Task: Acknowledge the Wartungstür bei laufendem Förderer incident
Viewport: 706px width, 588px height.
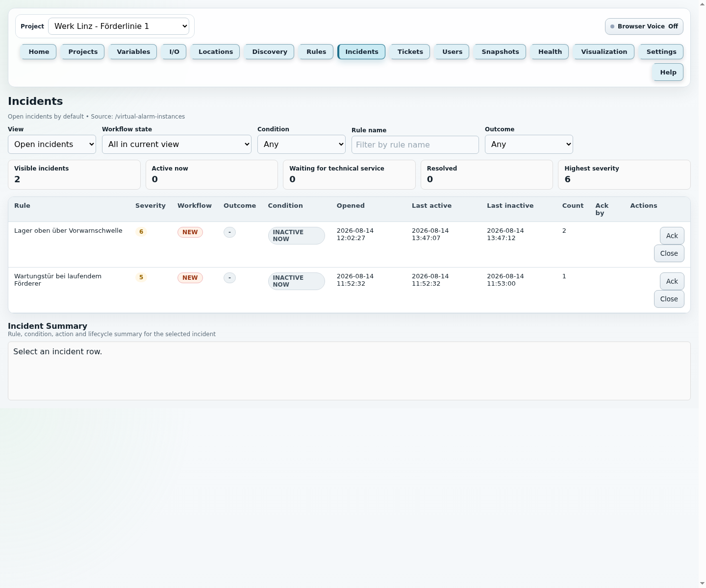Action: tap(672, 281)
